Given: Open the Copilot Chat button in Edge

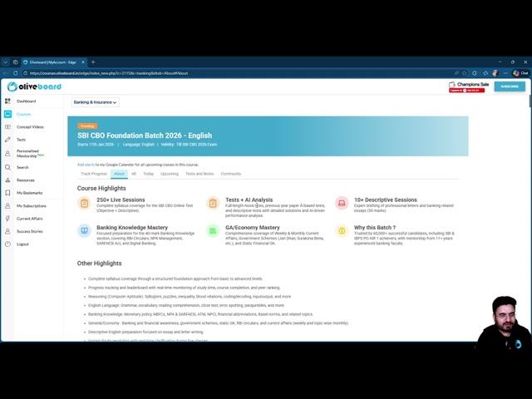Looking at the screenshot, I should click(521, 73).
